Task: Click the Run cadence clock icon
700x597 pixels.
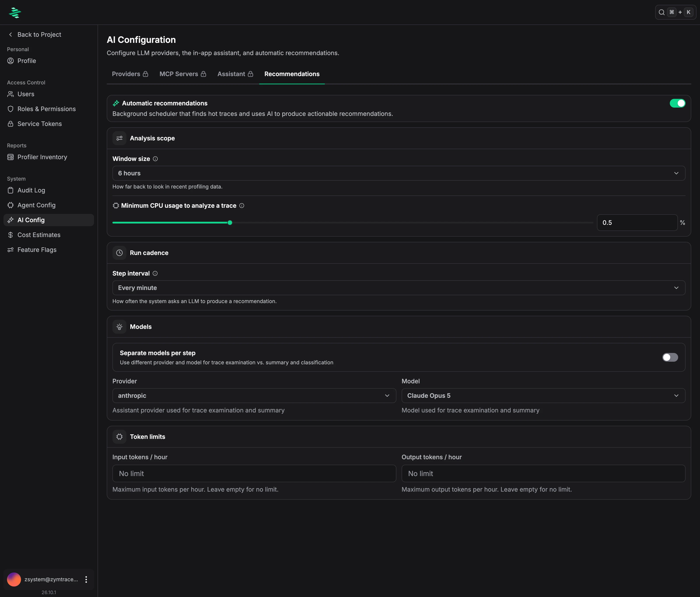Action: (119, 253)
